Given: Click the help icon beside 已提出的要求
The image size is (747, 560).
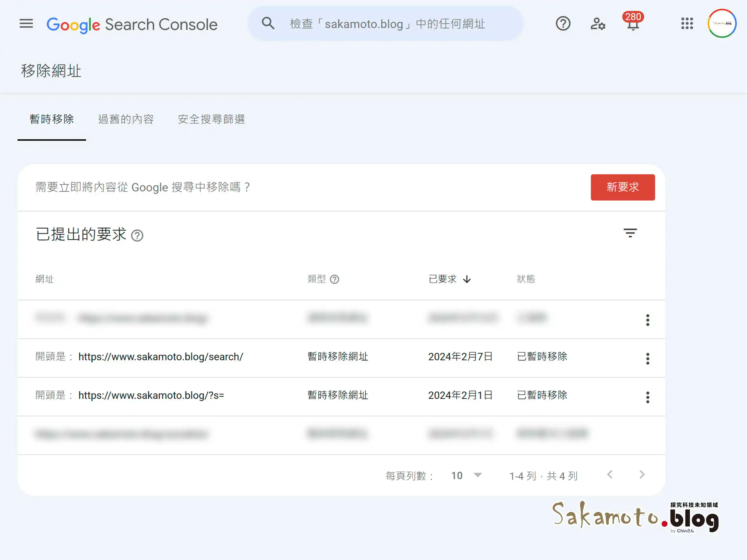Looking at the screenshot, I should point(138,236).
